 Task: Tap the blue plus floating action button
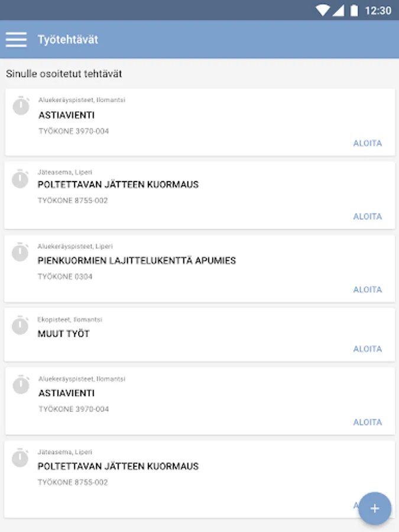click(375, 508)
